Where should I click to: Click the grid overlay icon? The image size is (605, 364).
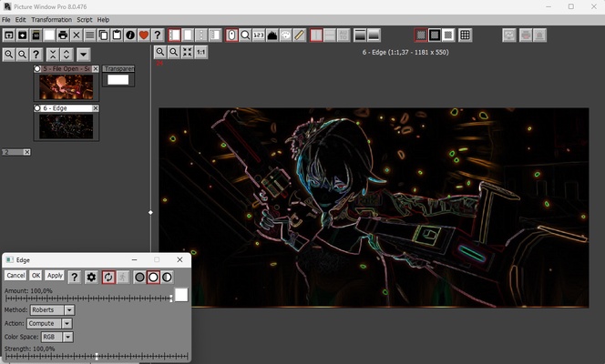[466, 35]
